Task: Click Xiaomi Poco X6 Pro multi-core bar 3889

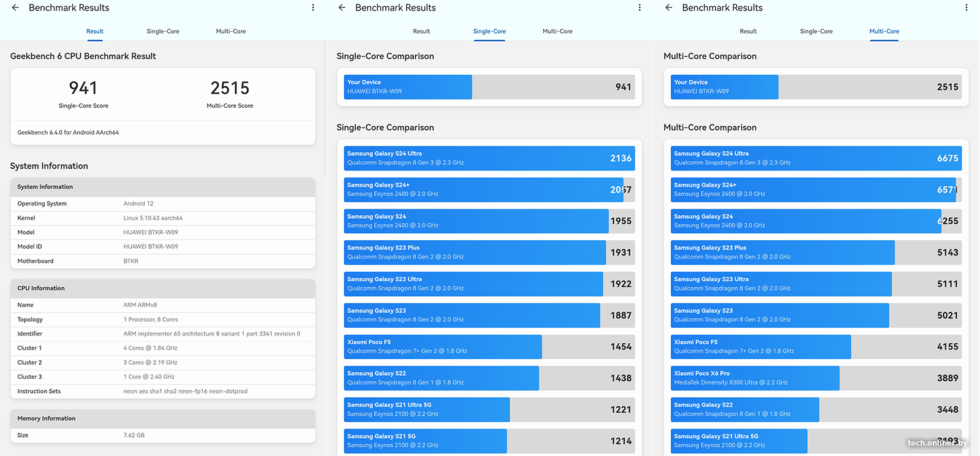Action: coord(816,378)
